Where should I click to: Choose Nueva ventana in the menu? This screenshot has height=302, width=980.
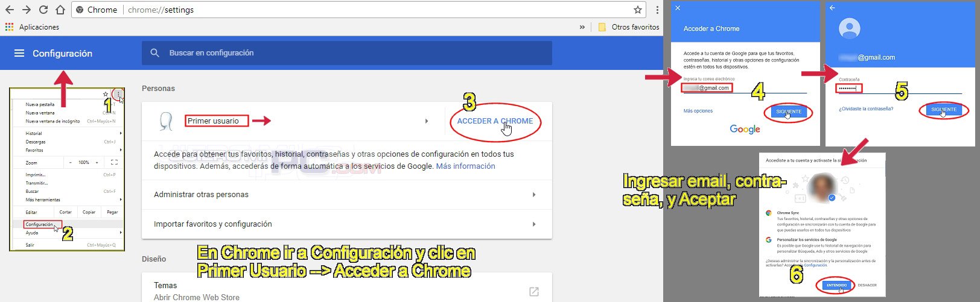coord(40,113)
